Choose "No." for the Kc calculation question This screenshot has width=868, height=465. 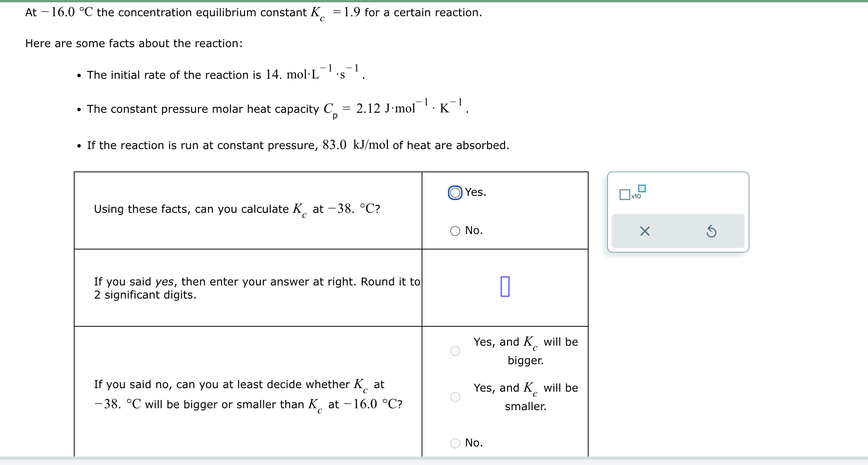click(455, 231)
